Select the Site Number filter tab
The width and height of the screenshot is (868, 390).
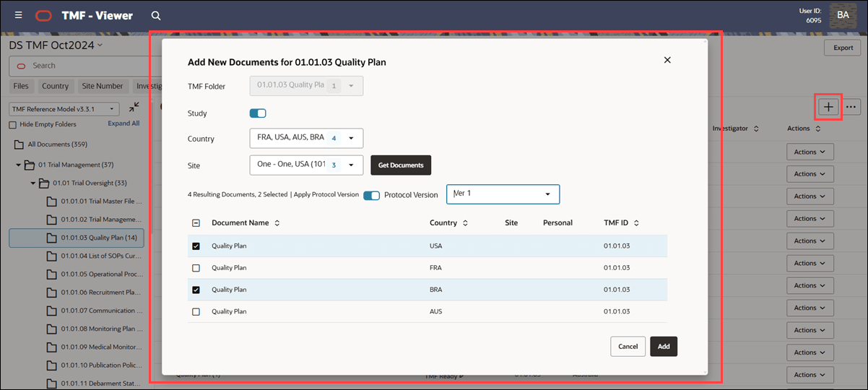tap(103, 86)
